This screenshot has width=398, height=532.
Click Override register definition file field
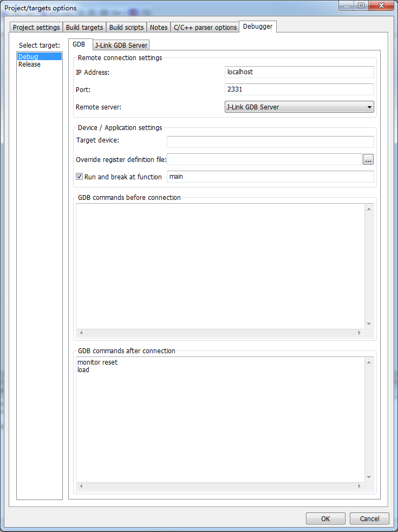coord(264,159)
